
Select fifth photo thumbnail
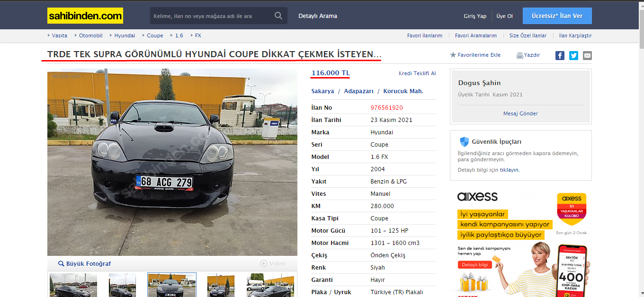[x=270, y=285]
